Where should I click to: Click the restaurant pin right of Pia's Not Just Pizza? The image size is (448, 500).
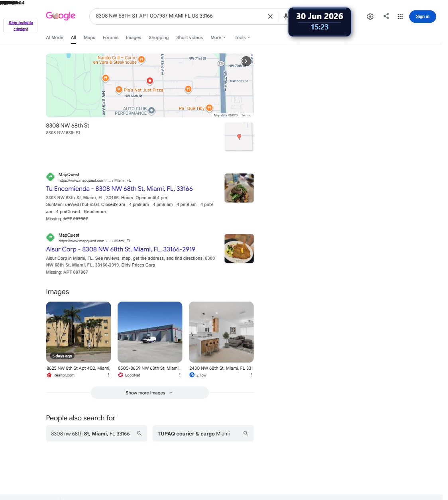click(x=188, y=89)
